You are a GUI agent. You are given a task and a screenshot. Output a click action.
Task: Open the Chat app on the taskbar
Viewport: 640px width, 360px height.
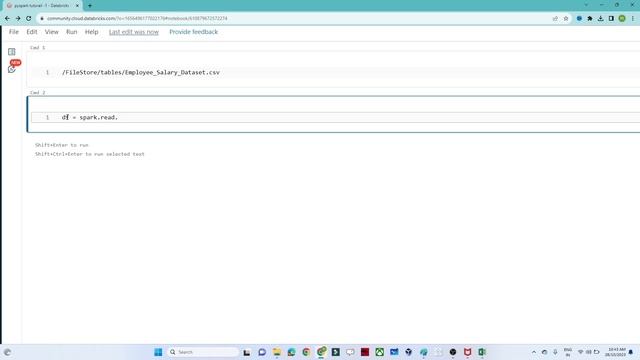262,352
